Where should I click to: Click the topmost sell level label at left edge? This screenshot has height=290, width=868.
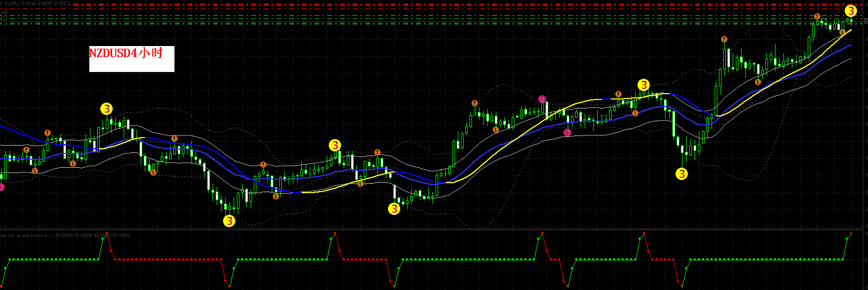[x=3, y=12]
